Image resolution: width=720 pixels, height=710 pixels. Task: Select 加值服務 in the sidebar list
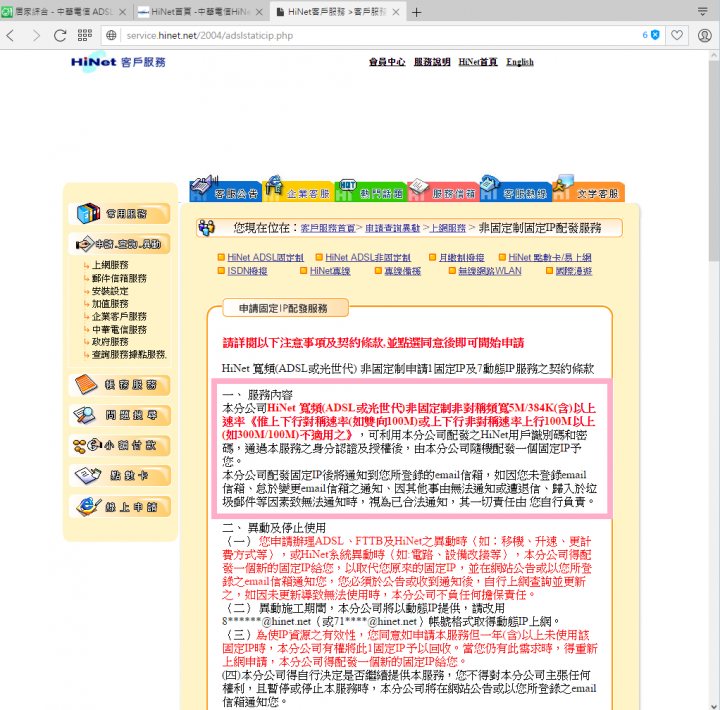(110, 304)
